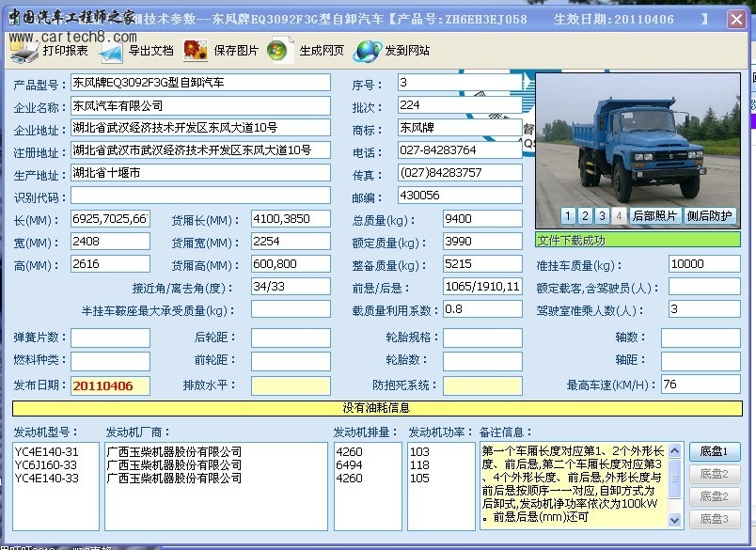Click the flower picture icon for 保存图片
The height and width of the screenshot is (550, 756).
coord(196,51)
